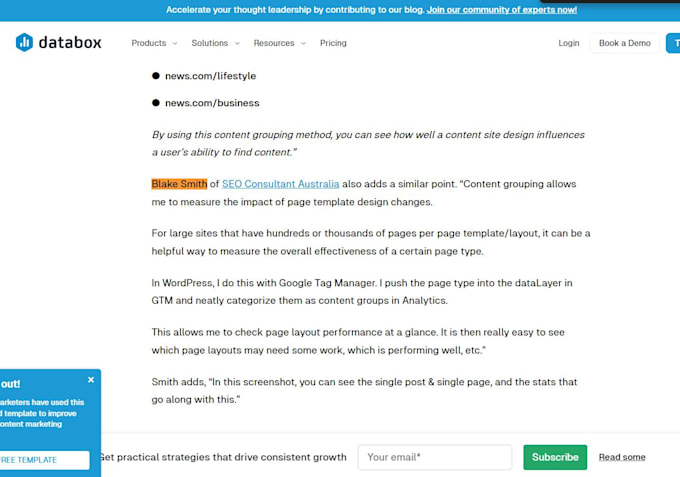Open the Products menu
The height and width of the screenshot is (477, 680).
pyautogui.click(x=149, y=43)
